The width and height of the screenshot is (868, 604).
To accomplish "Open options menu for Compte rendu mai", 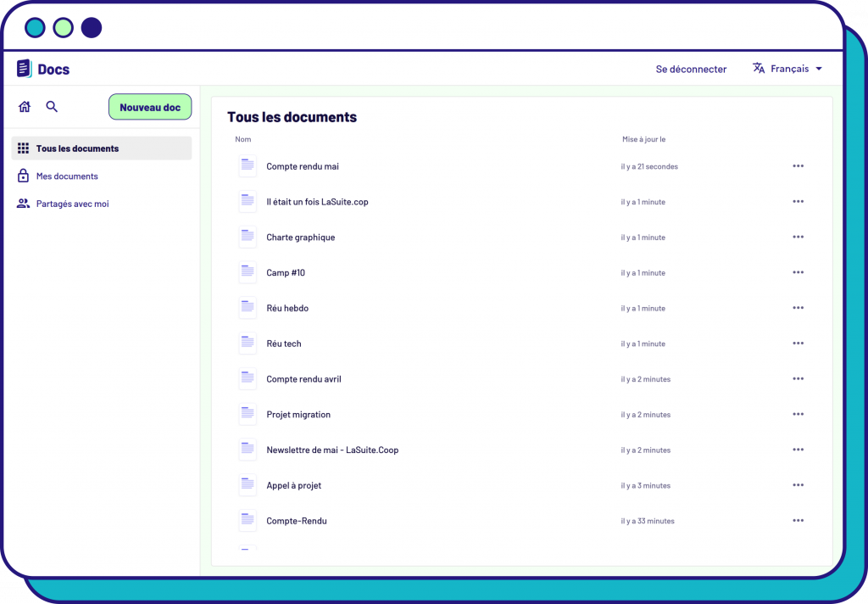I will tap(798, 165).
